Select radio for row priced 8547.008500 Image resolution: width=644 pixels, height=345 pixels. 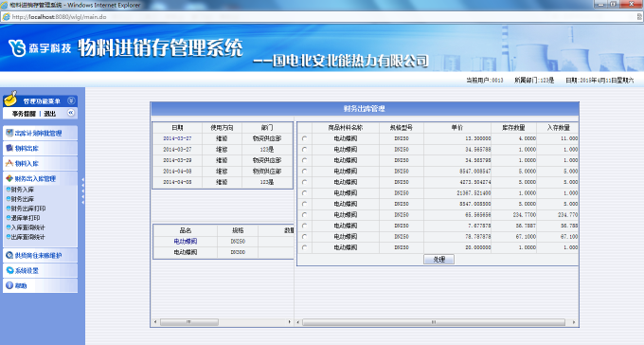pos(304,204)
